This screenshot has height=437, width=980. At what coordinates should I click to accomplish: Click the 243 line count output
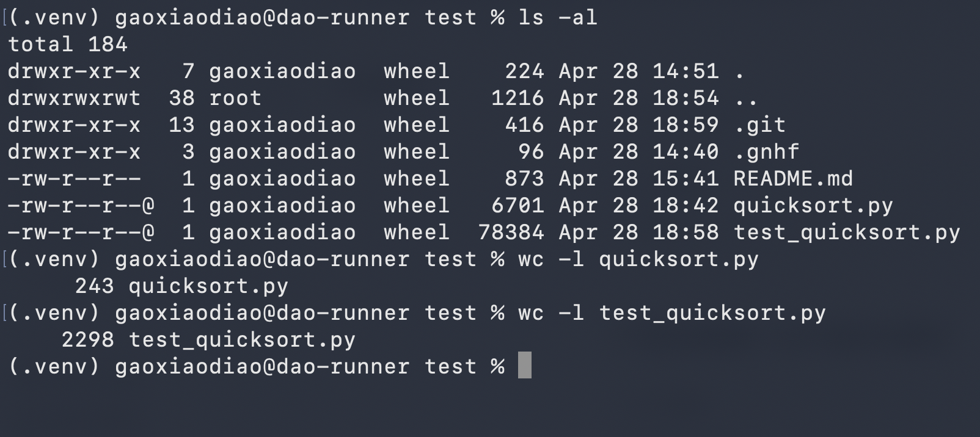coord(94,286)
